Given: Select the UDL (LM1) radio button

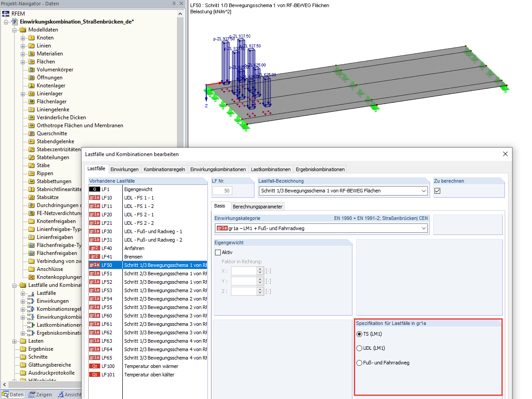Looking at the screenshot, I should 359,348.
